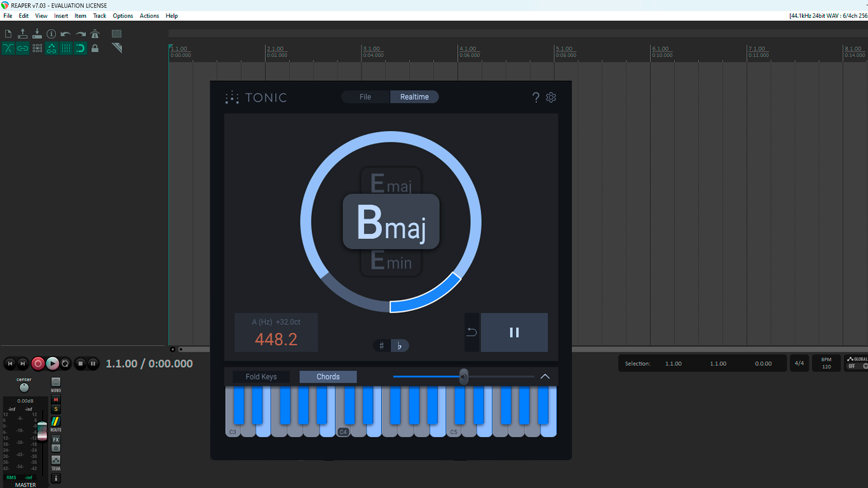This screenshot has height=488, width=868.
Task: Click the Redo arrow icon
Action: [81, 34]
